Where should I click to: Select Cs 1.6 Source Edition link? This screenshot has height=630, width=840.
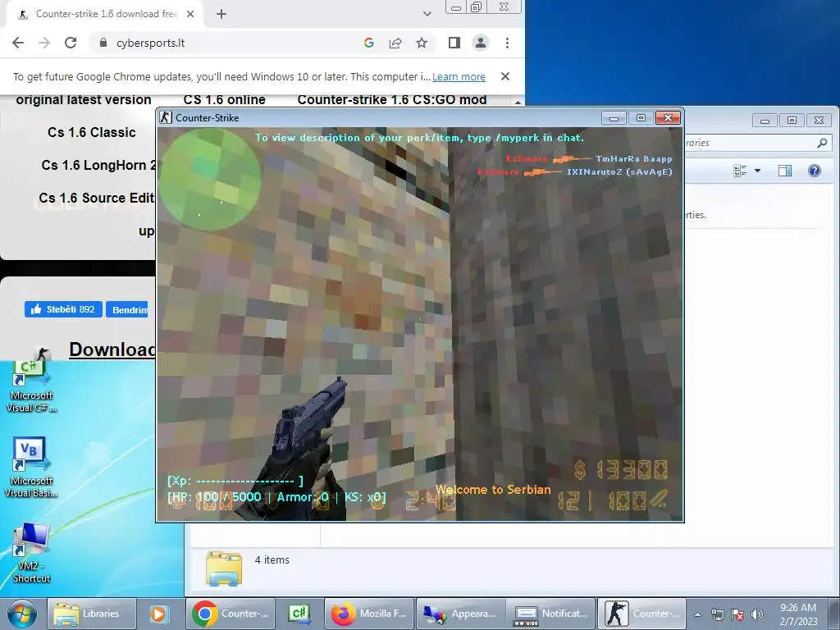point(97,198)
